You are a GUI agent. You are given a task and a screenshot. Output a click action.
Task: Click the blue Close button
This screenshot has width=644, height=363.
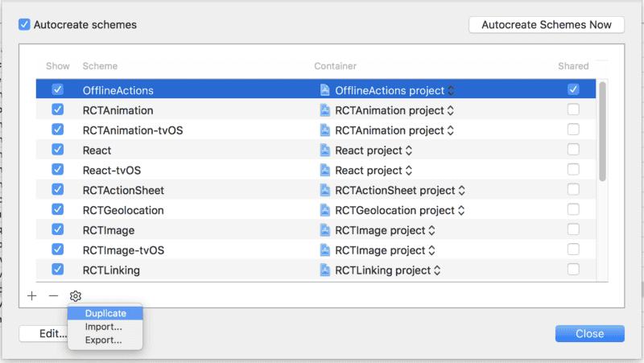coord(590,333)
